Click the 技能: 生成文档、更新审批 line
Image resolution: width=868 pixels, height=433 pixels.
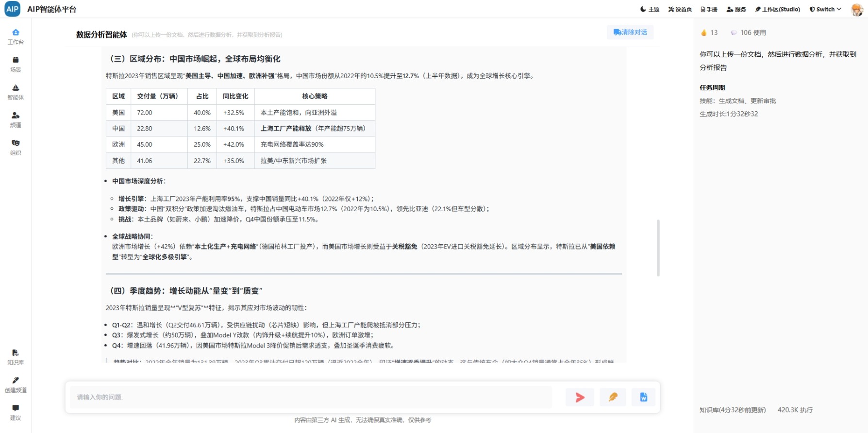pos(738,101)
